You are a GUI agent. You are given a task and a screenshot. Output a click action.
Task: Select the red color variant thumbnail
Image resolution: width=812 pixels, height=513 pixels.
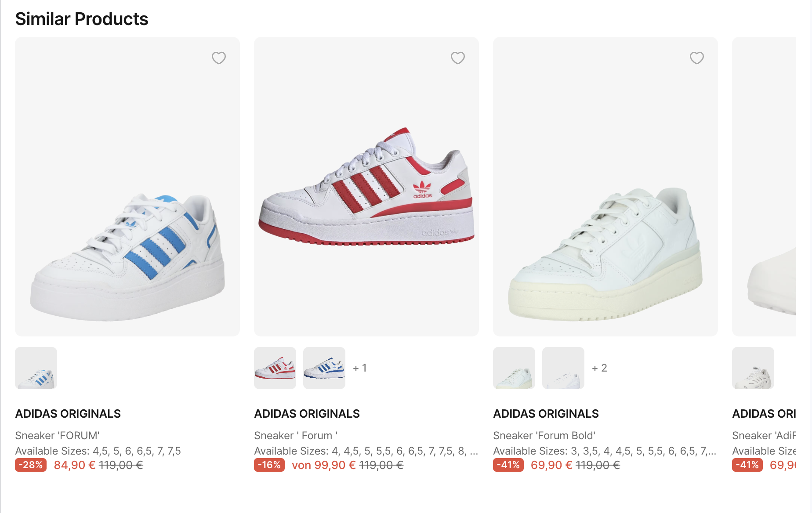pyautogui.click(x=275, y=368)
